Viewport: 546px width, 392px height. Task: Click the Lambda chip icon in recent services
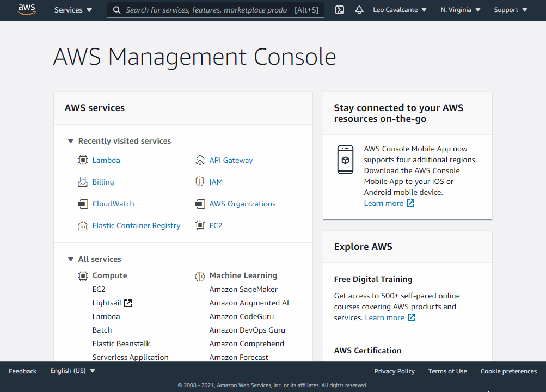coord(83,160)
